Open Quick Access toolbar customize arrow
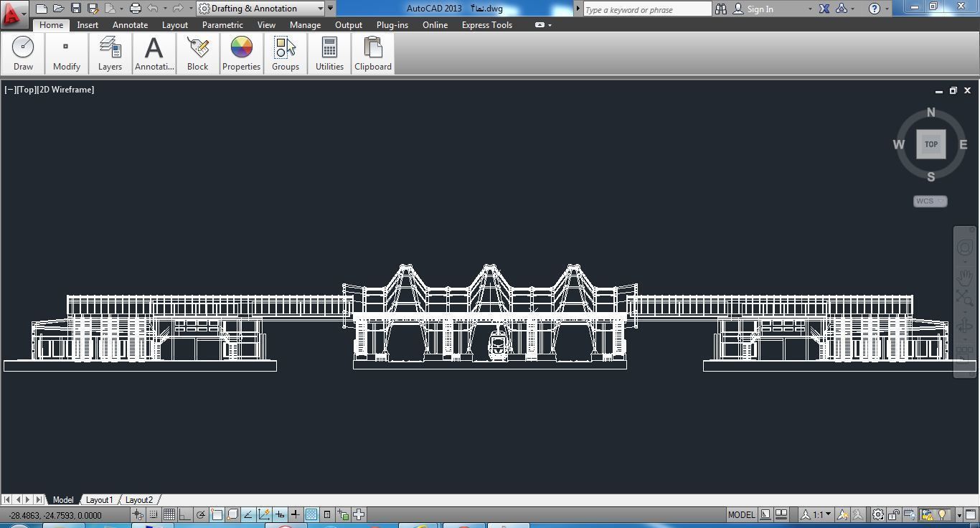This screenshot has width=980, height=528. (x=330, y=9)
